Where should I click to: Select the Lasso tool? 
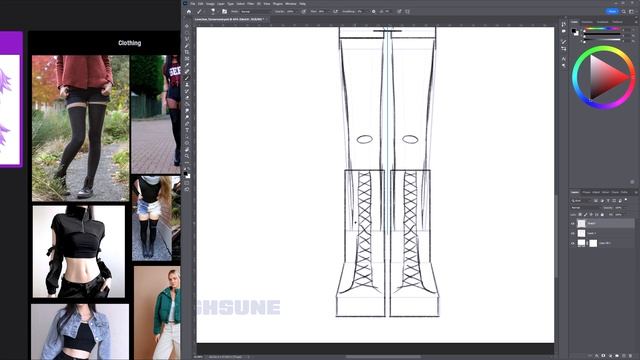[x=187, y=39]
